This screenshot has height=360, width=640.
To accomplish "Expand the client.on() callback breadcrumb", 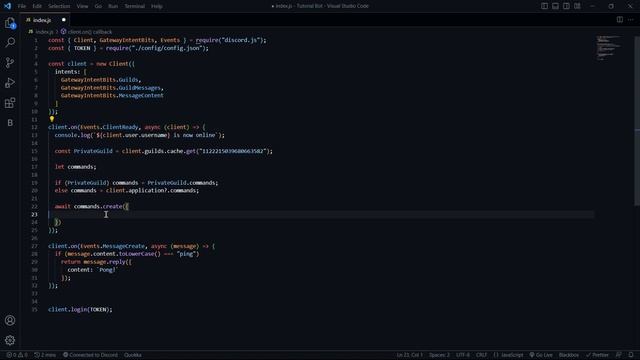I will click(x=86, y=32).
